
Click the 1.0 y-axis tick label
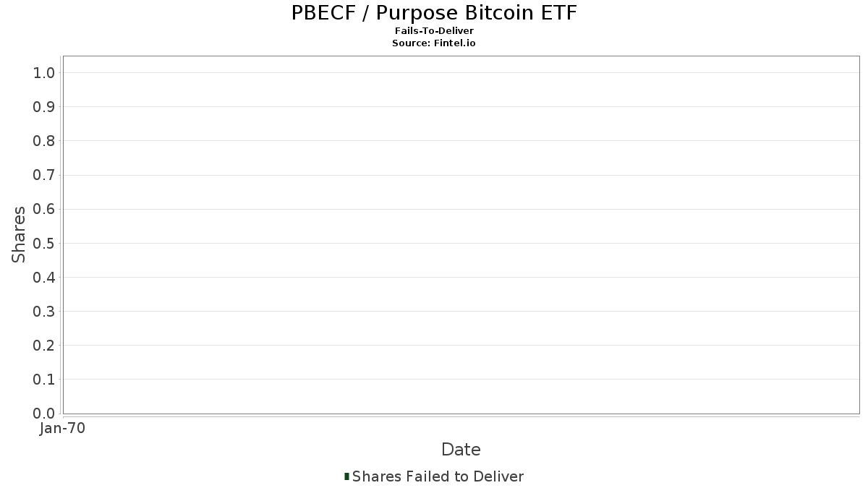[44, 72]
